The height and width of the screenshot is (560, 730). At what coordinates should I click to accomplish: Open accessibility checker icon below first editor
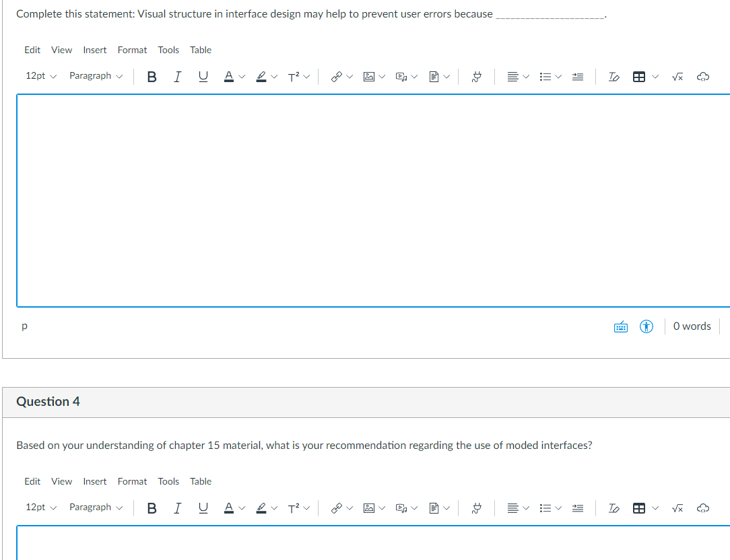click(646, 327)
